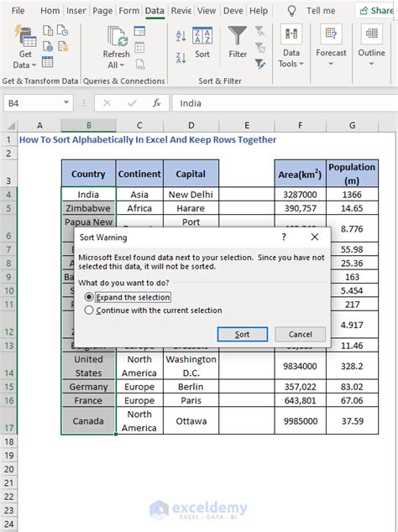Click Existing Connections icon
The height and width of the screenshot is (532, 398).
pos(62,46)
